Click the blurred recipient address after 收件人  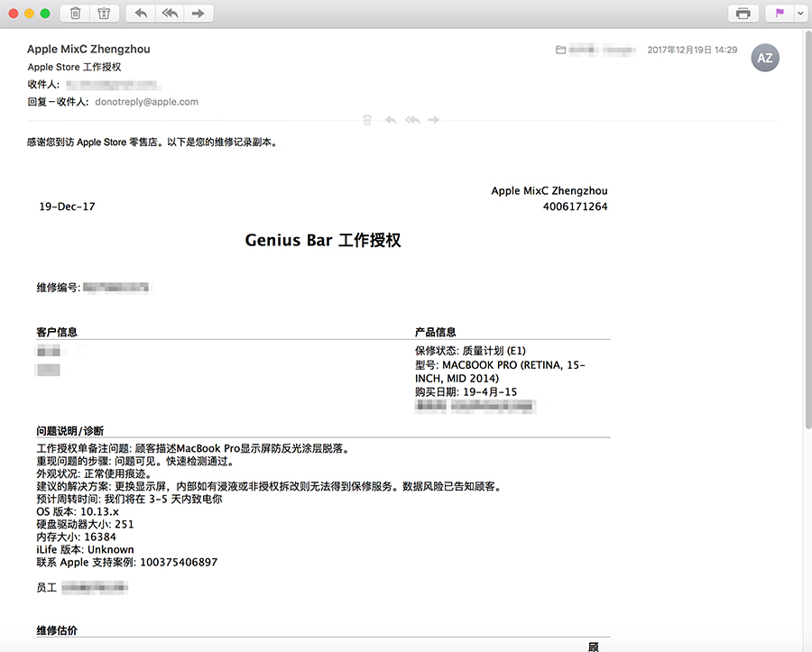(113, 85)
